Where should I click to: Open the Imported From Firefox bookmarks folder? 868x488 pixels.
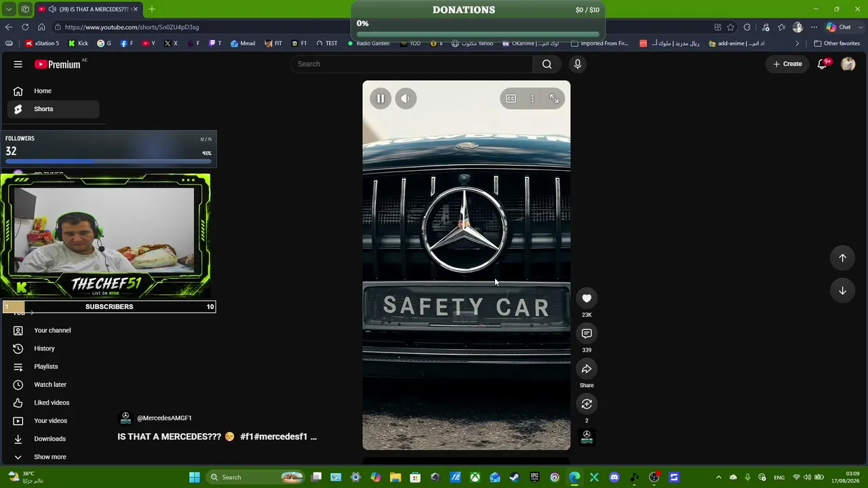[599, 43]
